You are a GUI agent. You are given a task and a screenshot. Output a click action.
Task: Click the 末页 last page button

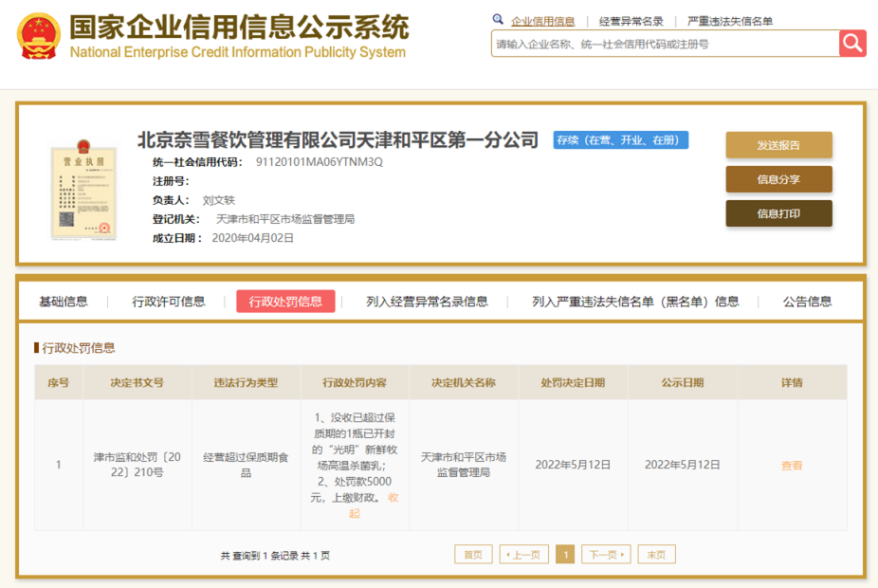[x=657, y=555]
